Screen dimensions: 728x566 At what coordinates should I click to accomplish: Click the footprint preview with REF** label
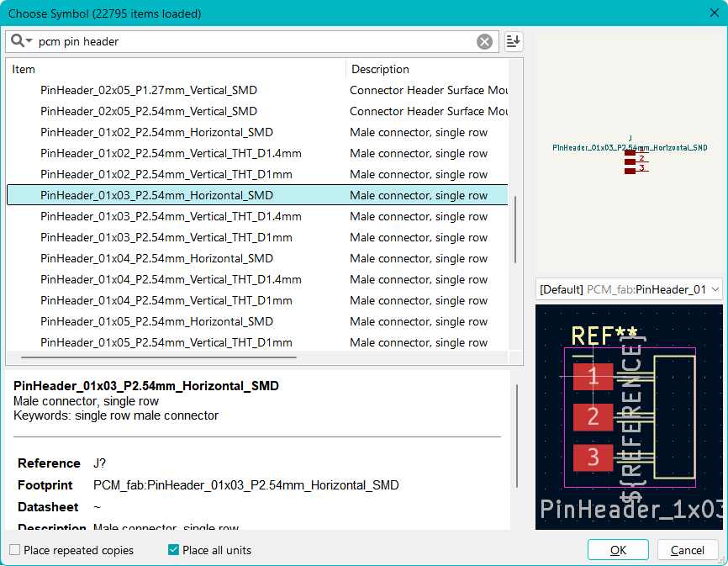point(629,417)
